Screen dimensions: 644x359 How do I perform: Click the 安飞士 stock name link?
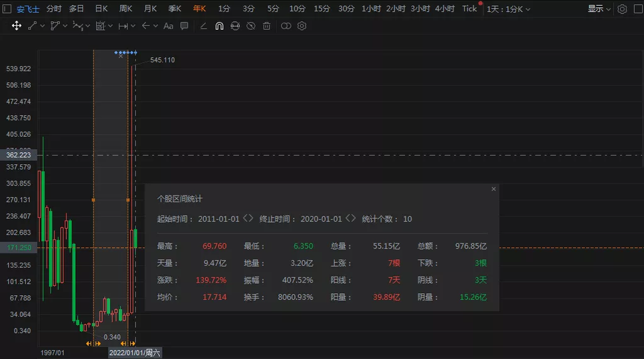pyautogui.click(x=29, y=9)
